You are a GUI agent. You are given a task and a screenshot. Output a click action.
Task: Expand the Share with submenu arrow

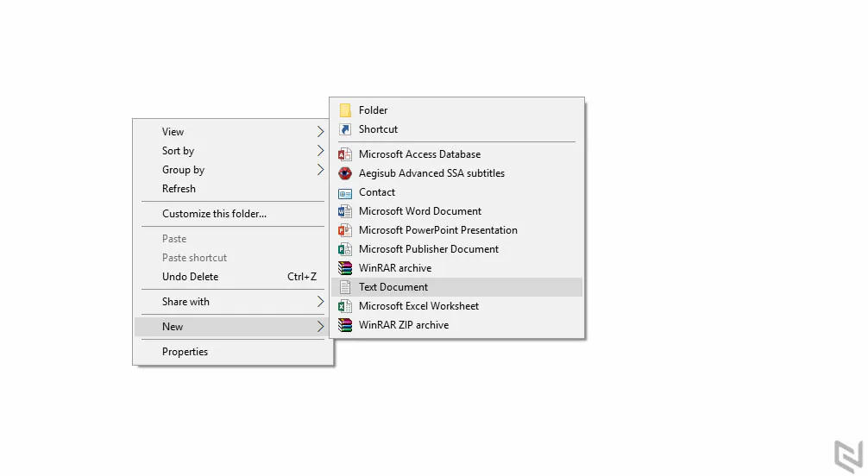click(x=320, y=302)
